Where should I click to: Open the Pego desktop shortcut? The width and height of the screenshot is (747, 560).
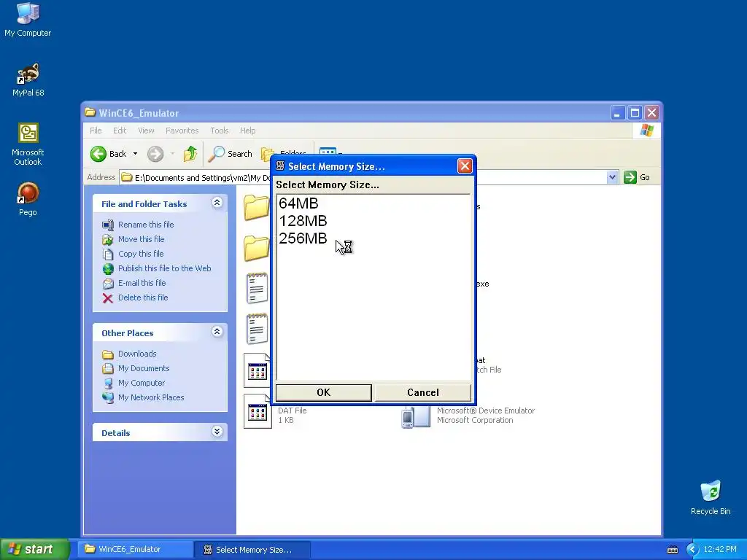[28, 200]
